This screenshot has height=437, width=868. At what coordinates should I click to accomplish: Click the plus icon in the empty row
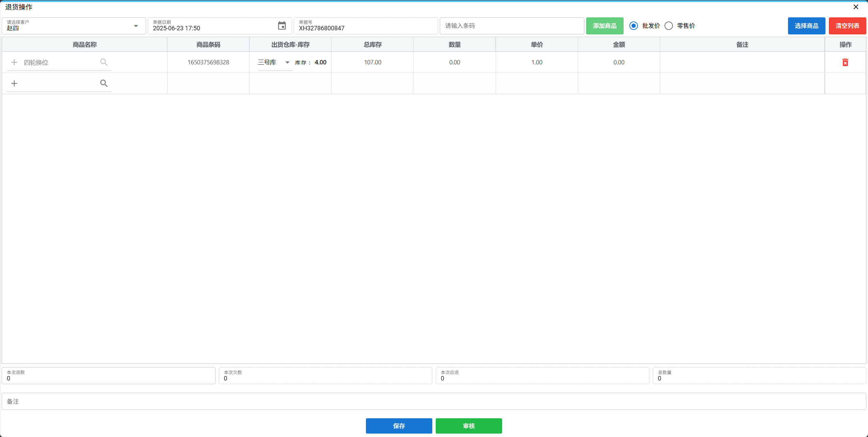click(14, 83)
